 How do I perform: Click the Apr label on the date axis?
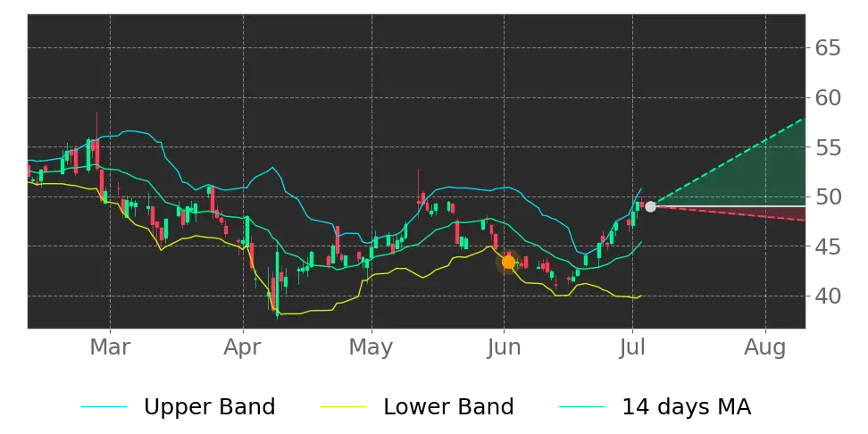(x=244, y=347)
